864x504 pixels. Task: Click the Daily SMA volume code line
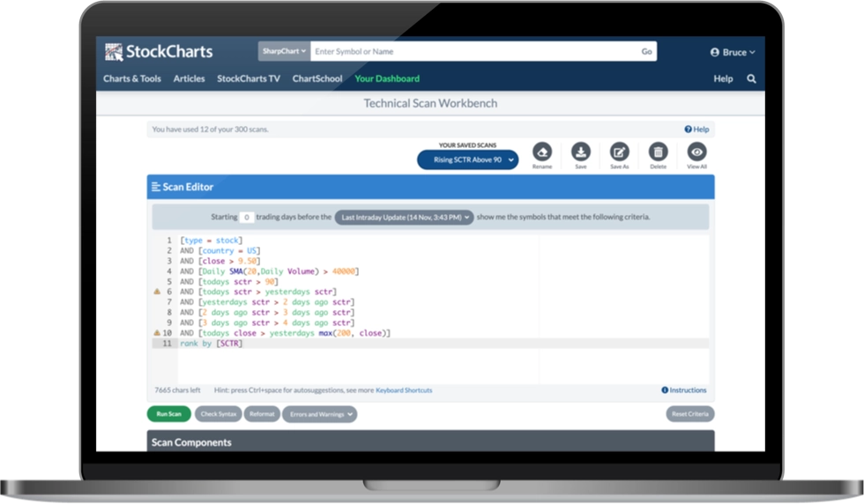(270, 271)
